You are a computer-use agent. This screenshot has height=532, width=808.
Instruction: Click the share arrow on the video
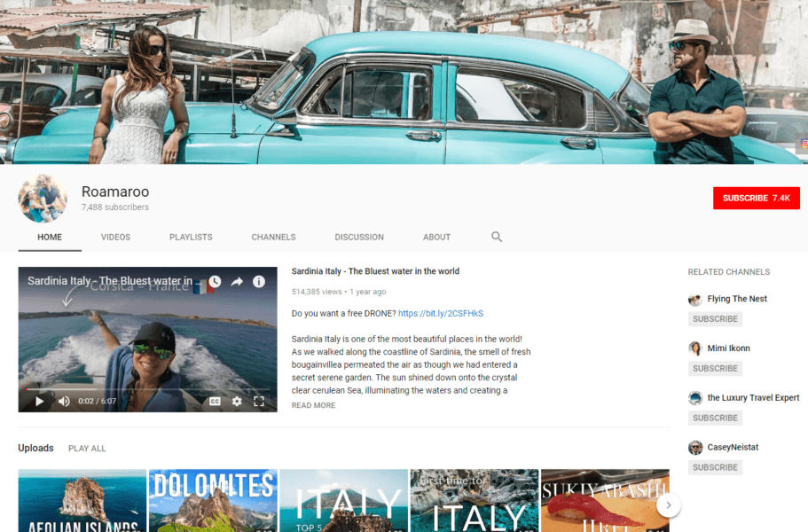coord(237,282)
